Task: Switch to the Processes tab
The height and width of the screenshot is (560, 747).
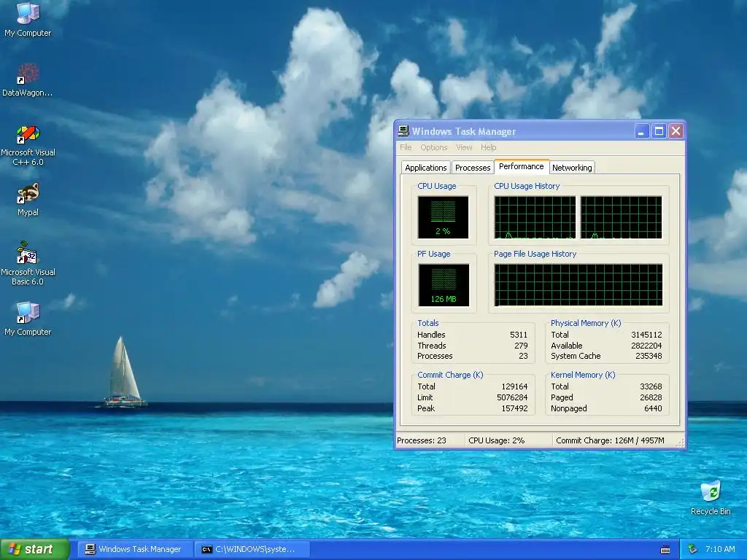Action: point(473,168)
